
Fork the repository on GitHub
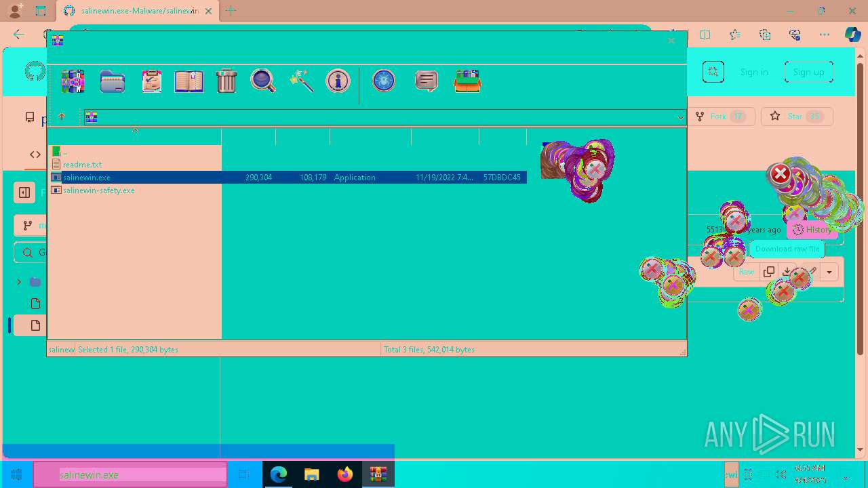[x=720, y=117]
